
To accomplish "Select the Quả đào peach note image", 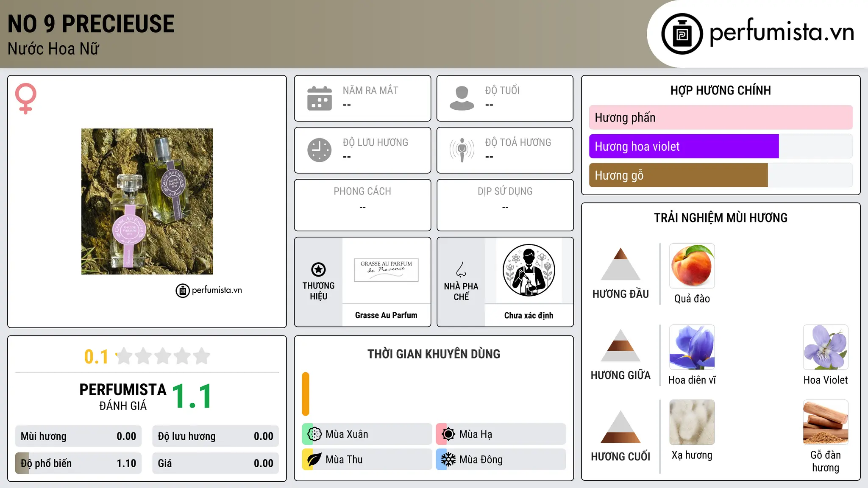I will point(692,266).
